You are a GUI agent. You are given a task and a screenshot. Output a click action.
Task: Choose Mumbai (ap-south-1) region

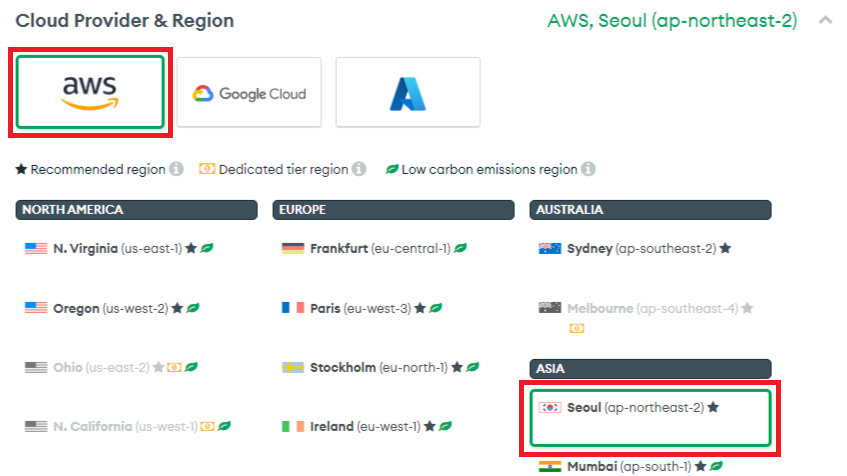coord(630,466)
